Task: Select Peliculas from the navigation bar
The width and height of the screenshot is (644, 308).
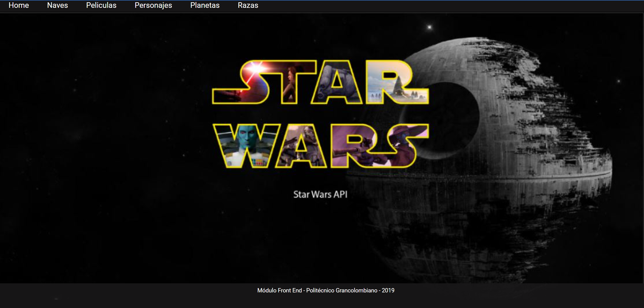Action: pos(101,5)
